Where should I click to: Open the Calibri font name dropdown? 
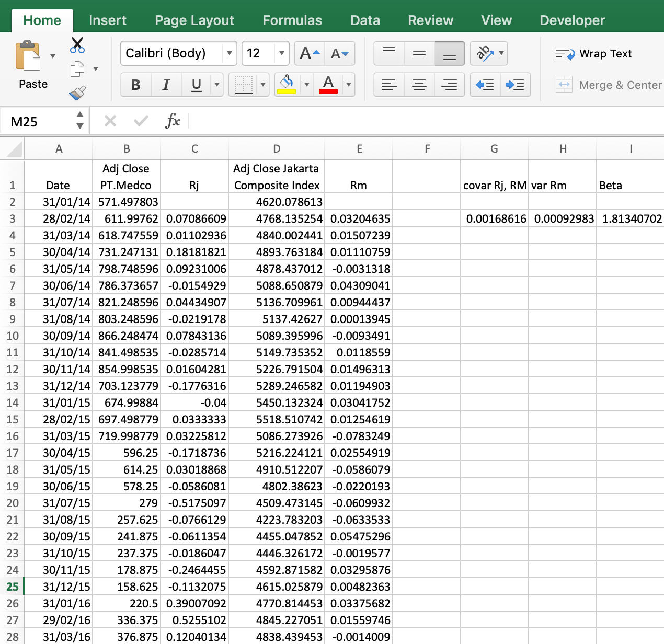[229, 53]
